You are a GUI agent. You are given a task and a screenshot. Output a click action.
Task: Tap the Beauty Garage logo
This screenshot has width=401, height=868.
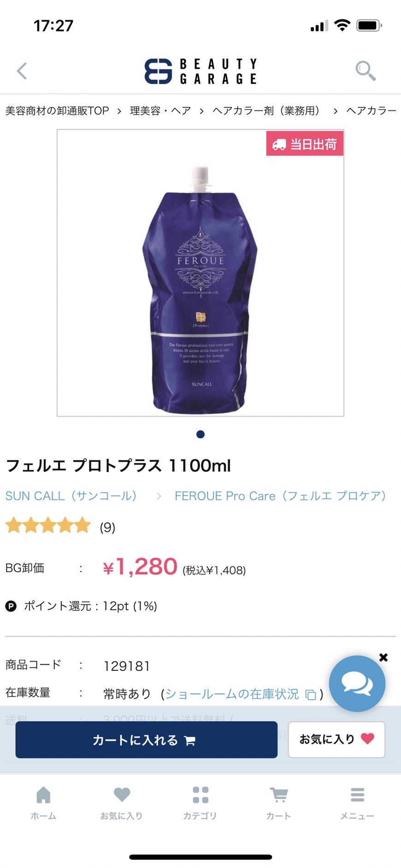[x=200, y=71]
